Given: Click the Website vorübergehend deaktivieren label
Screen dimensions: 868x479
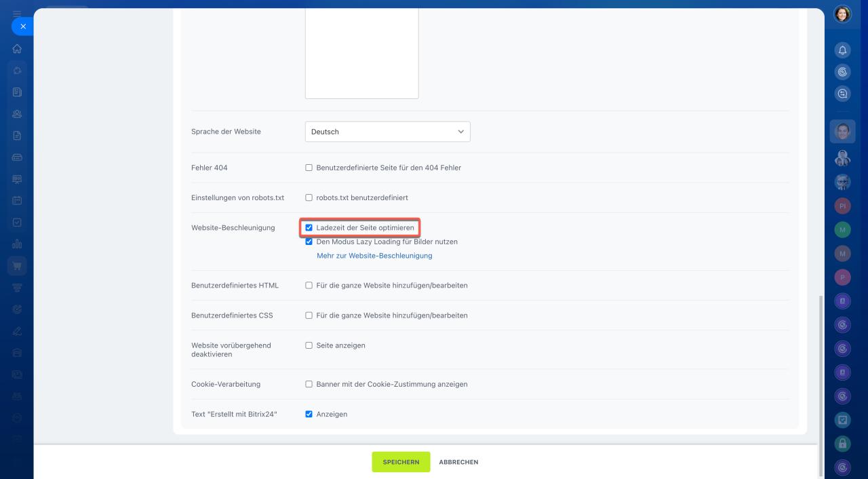Looking at the screenshot, I should point(231,350).
